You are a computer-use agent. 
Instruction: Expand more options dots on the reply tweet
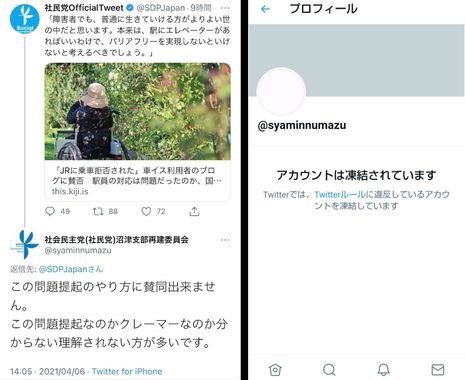click(x=225, y=240)
